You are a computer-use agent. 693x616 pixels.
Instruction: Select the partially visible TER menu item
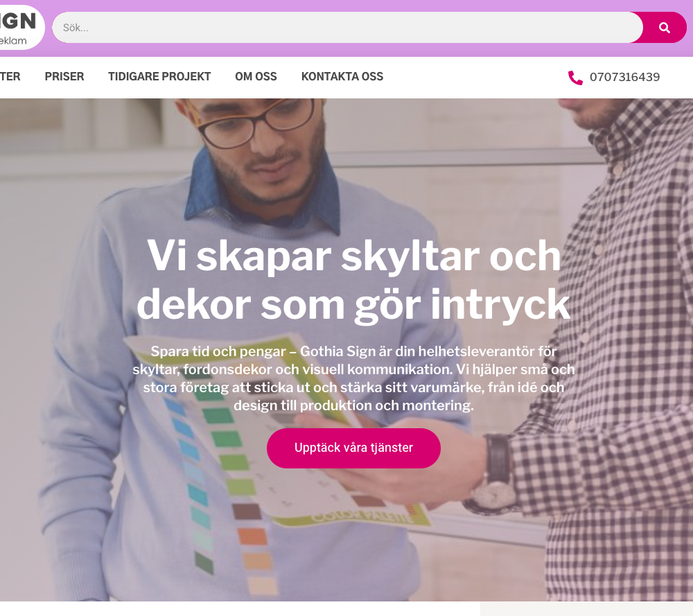10,76
